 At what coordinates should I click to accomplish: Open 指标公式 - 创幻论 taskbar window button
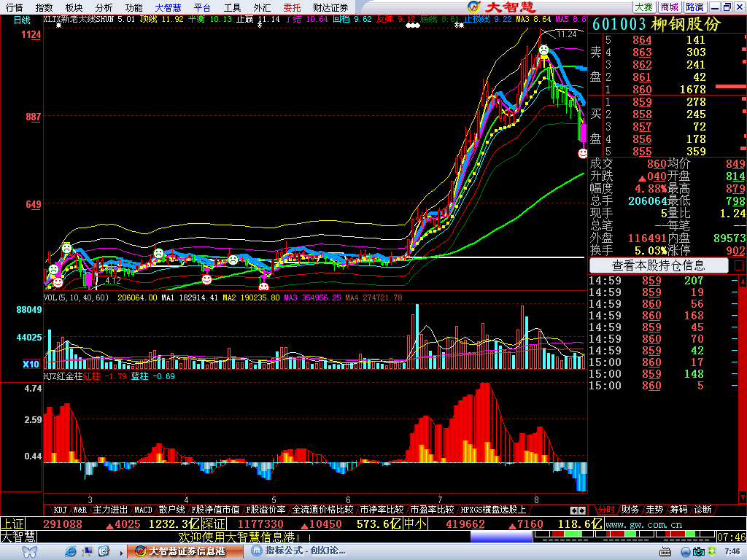pos(300,551)
